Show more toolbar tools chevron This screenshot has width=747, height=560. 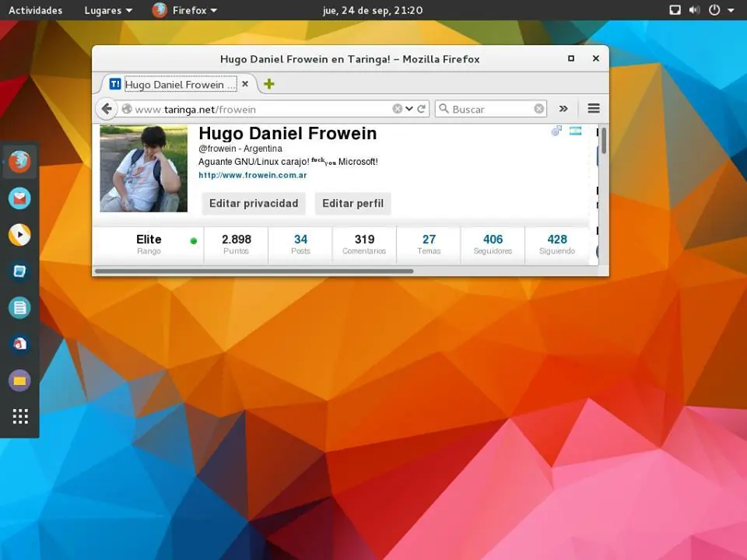click(563, 109)
